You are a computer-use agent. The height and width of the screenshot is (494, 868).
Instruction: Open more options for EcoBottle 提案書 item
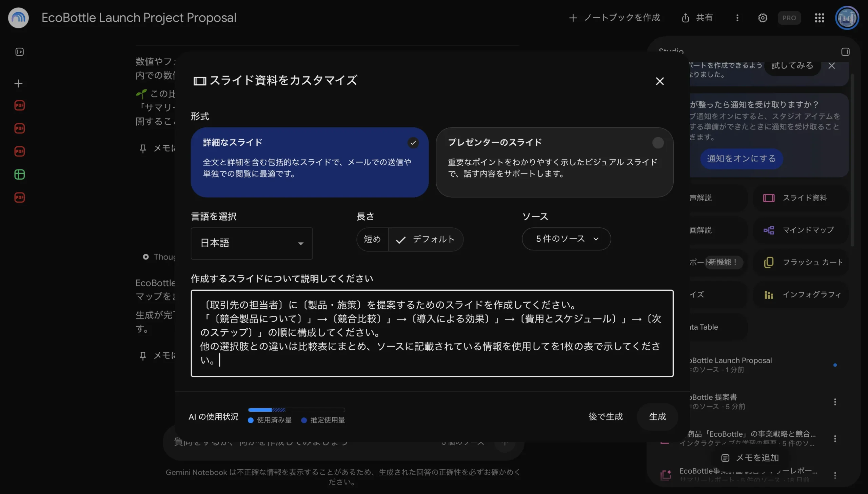pos(835,402)
